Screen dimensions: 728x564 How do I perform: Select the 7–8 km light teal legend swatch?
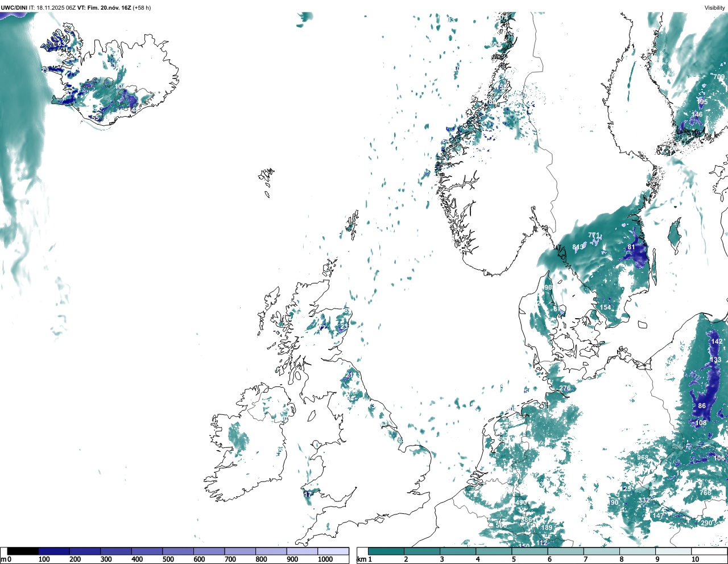coord(602,551)
